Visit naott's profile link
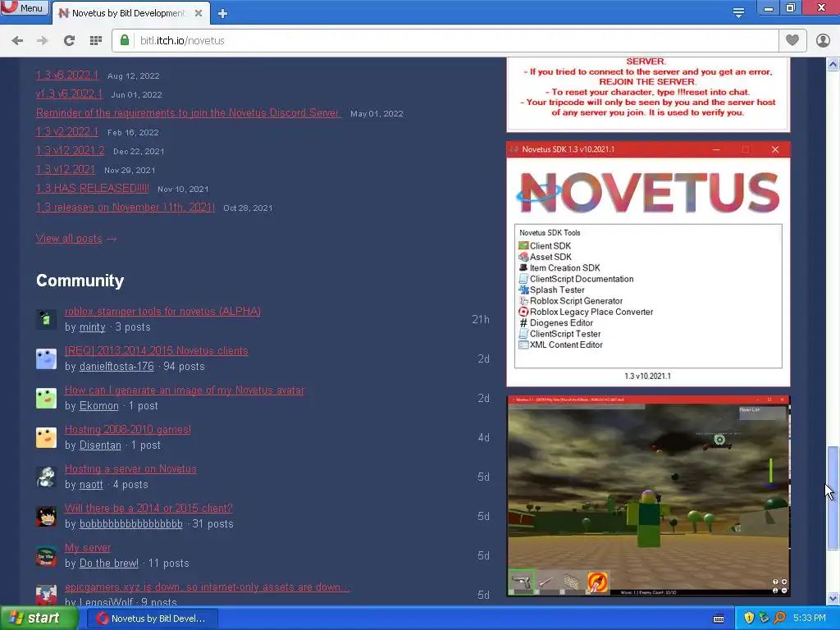 coord(91,484)
